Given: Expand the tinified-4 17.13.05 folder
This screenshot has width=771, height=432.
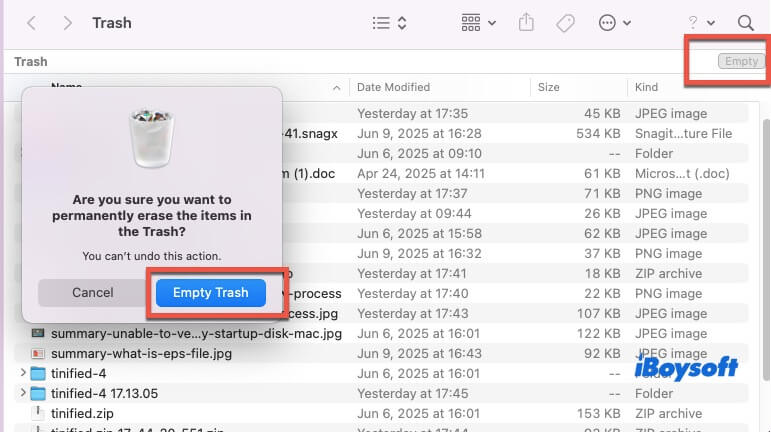Looking at the screenshot, I should click(23, 393).
